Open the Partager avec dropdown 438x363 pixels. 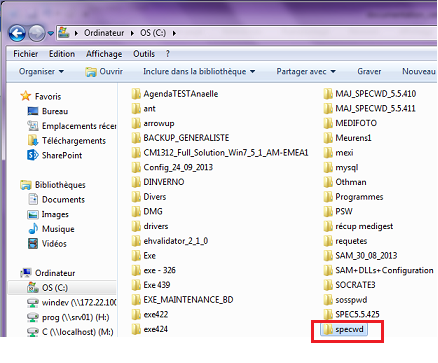point(306,71)
